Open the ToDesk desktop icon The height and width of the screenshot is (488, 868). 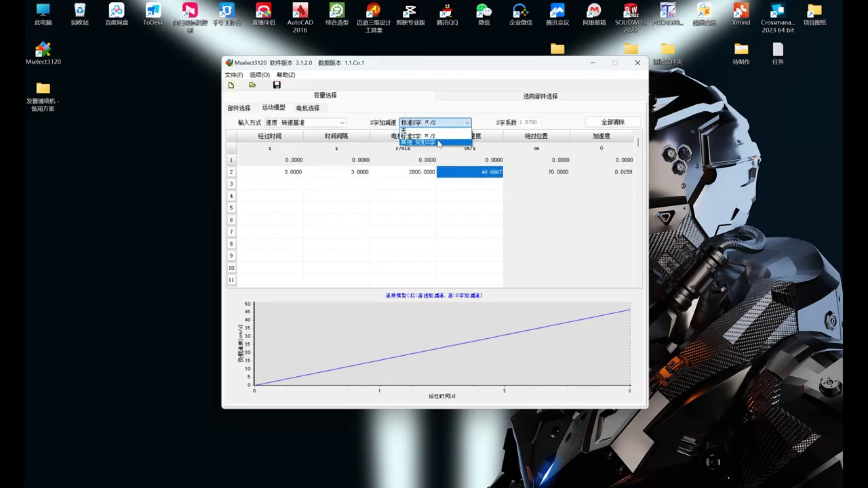pyautogui.click(x=153, y=14)
